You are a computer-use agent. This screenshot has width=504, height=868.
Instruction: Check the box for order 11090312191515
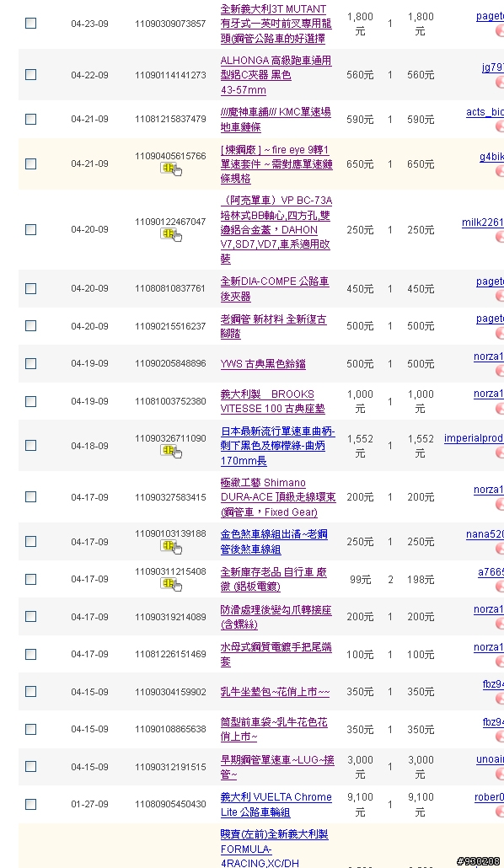pos(31,767)
